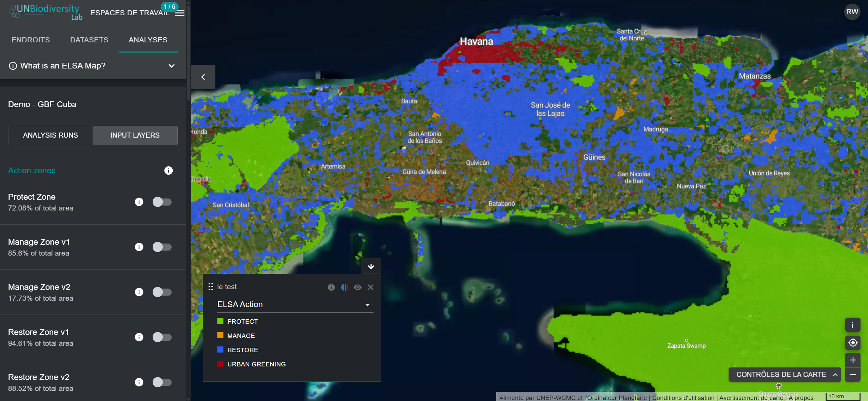Screen dimensions: 868x401
Task: Click the info icon in the le test legend
Action: pyautogui.click(x=331, y=287)
